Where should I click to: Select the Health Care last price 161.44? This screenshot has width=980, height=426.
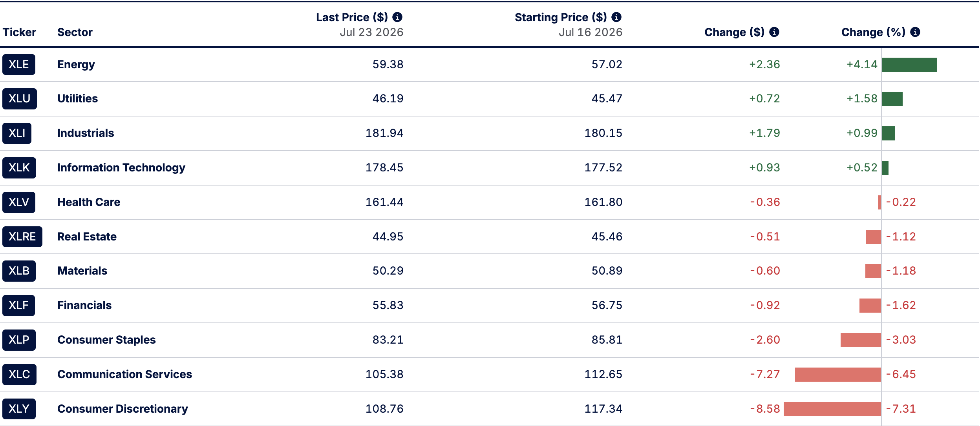[x=384, y=202]
